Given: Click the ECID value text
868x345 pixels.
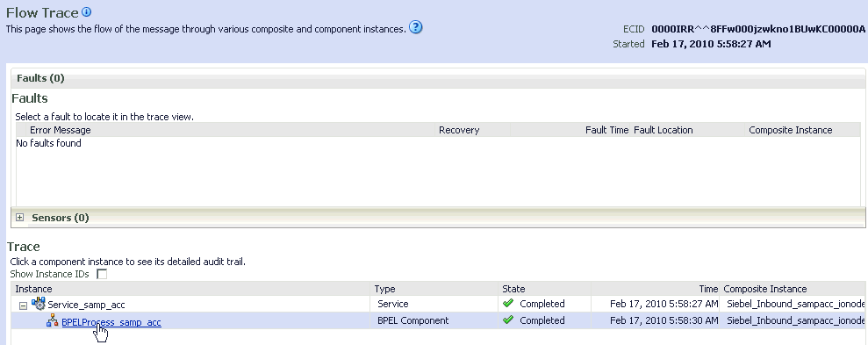Looking at the screenshot, I should (x=757, y=29).
